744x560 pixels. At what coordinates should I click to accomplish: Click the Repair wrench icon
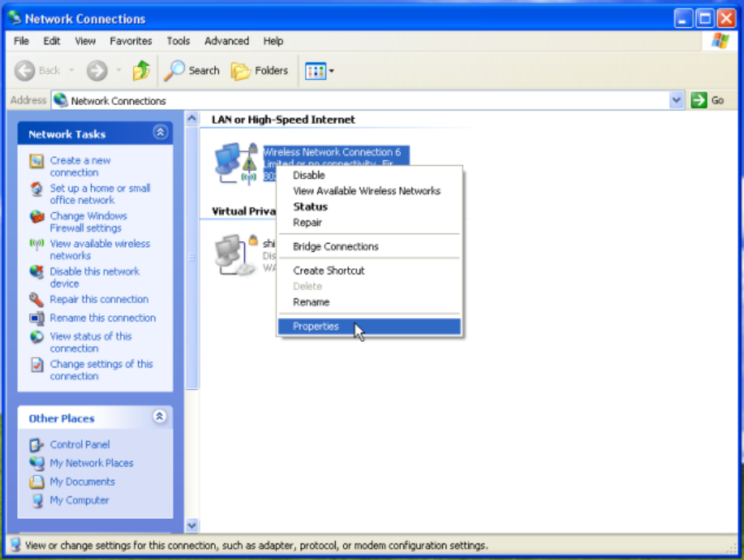36,299
